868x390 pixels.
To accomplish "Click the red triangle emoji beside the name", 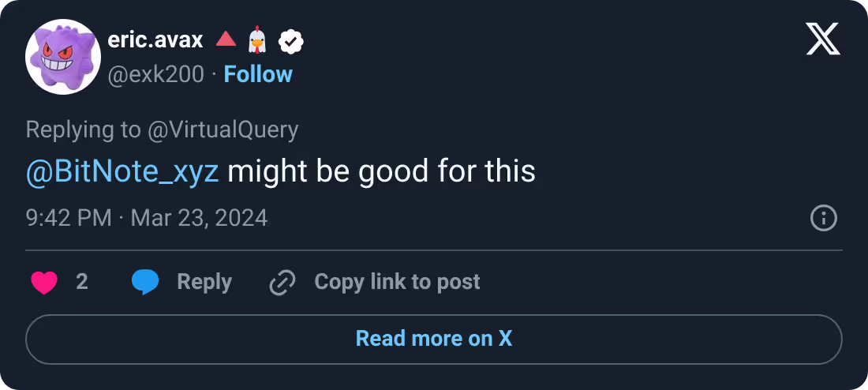I will click(x=226, y=39).
